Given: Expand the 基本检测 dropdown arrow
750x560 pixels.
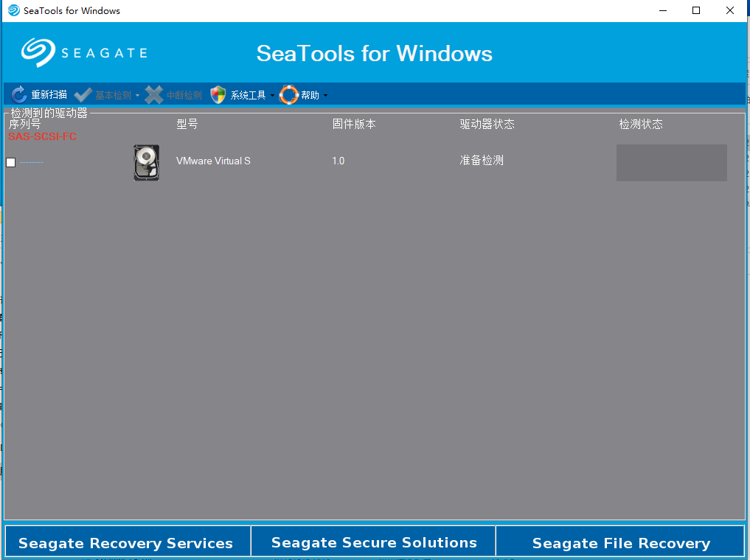Looking at the screenshot, I should (x=137, y=96).
